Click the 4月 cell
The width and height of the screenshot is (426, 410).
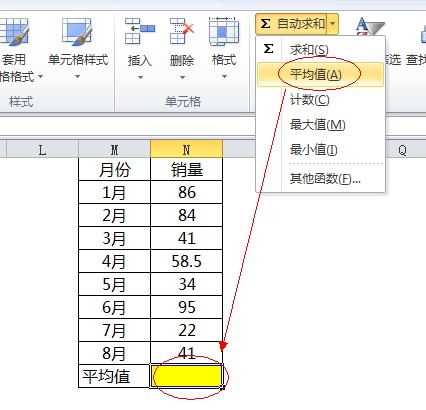tap(114, 261)
